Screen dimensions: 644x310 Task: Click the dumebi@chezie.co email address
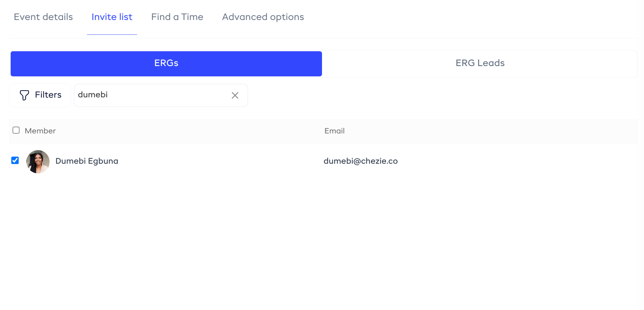point(360,161)
